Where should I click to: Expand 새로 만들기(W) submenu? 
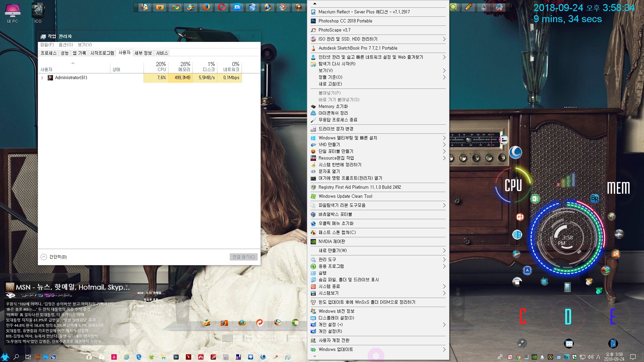click(378, 250)
